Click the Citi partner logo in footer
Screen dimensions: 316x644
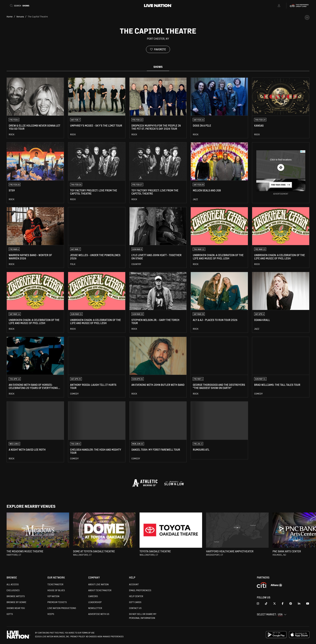click(x=262, y=585)
